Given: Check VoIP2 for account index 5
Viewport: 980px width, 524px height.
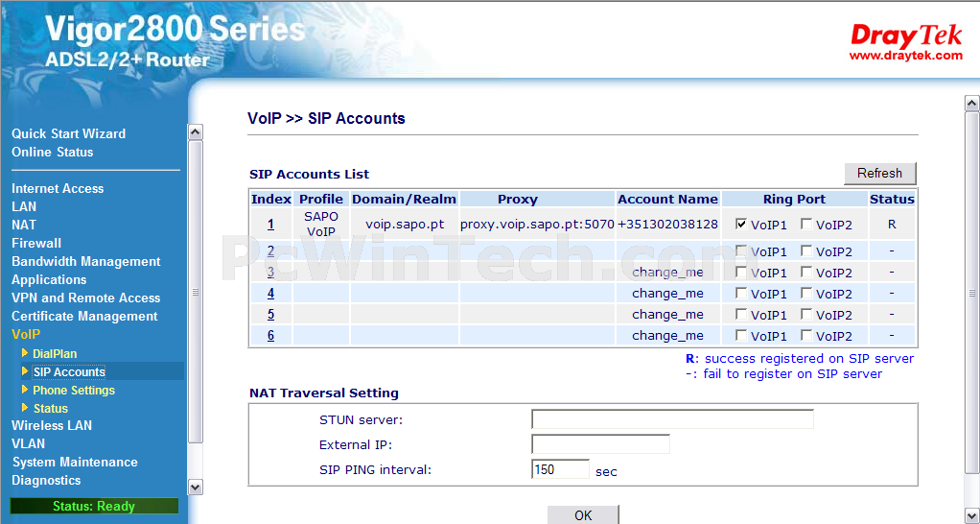Looking at the screenshot, I should (806, 314).
